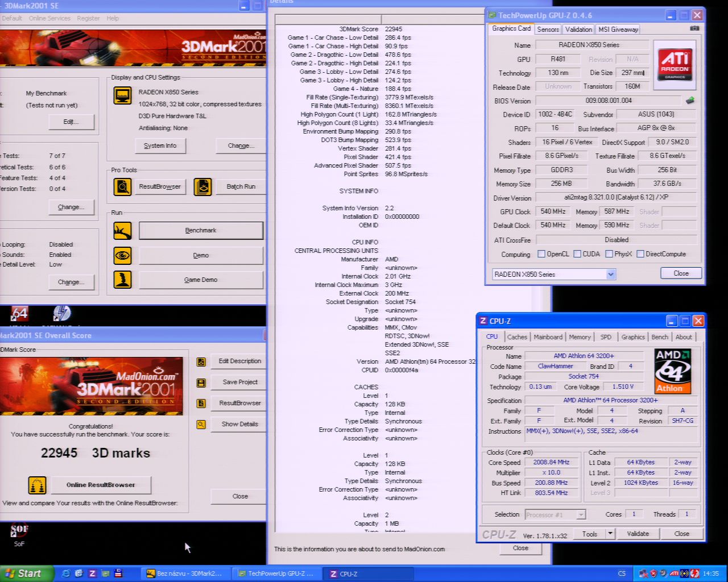Screen dimensions: 728x582
Task: Switch to TechPowerUp GPU-Z taskbar button
Action: 277,574
